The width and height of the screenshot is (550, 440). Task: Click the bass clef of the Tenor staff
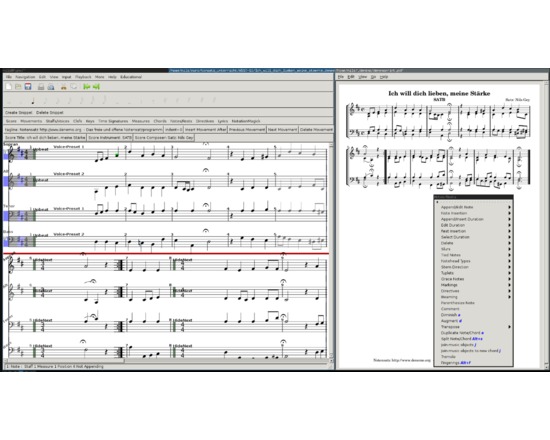[x=11, y=215]
